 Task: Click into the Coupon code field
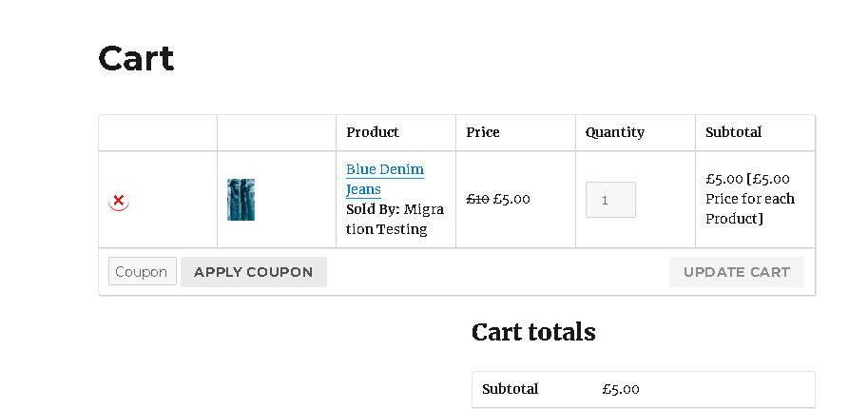click(x=143, y=272)
